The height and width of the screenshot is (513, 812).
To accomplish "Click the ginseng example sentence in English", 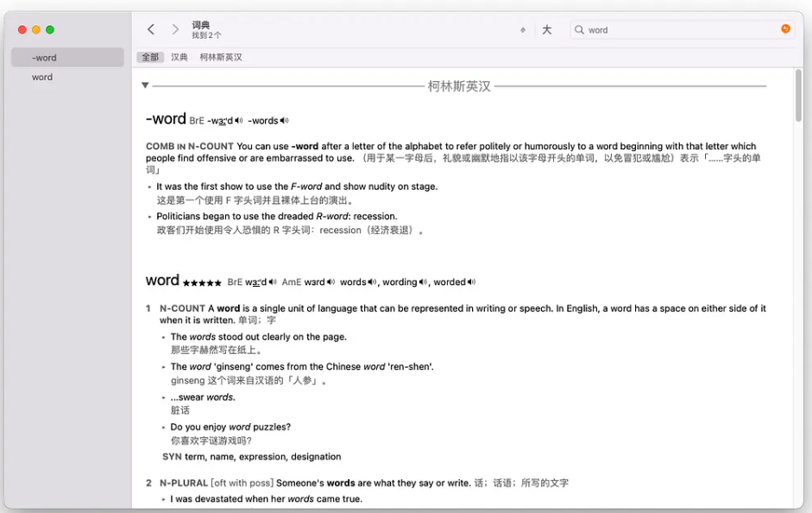I will (x=302, y=367).
